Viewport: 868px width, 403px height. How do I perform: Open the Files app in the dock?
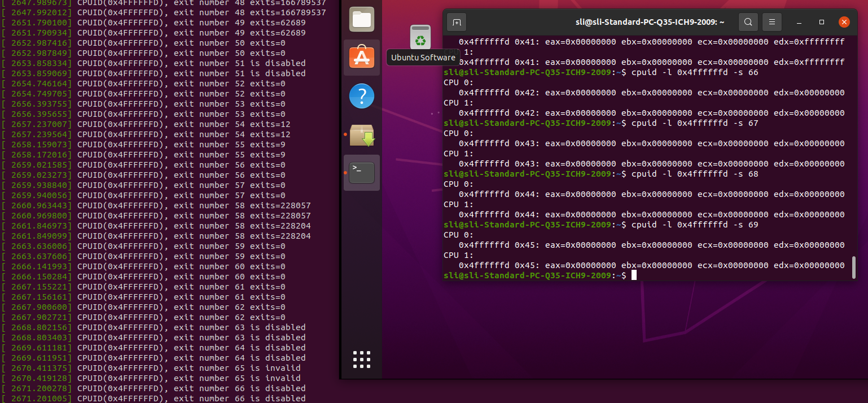pos(361,19)
